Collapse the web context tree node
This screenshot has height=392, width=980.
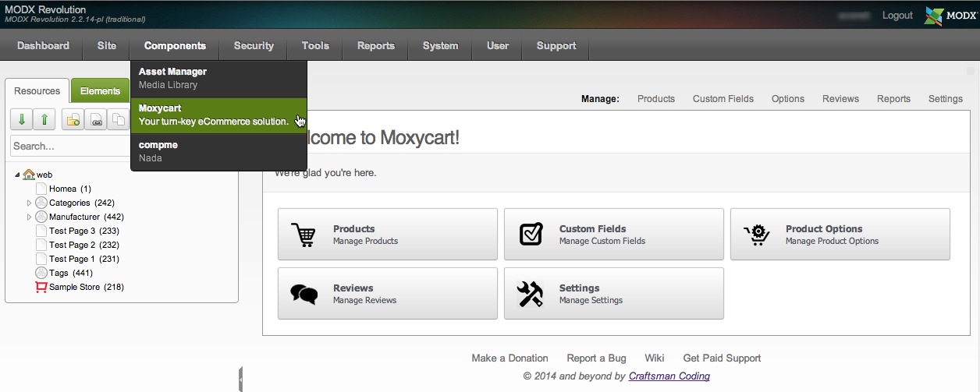pyautogui.click(x=18, y=175)
